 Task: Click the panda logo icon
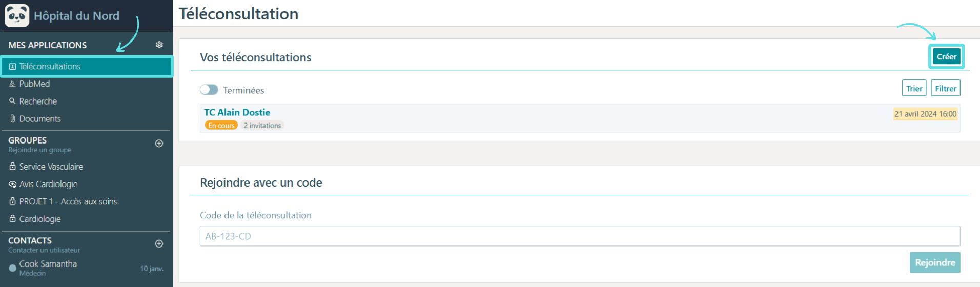17,15
